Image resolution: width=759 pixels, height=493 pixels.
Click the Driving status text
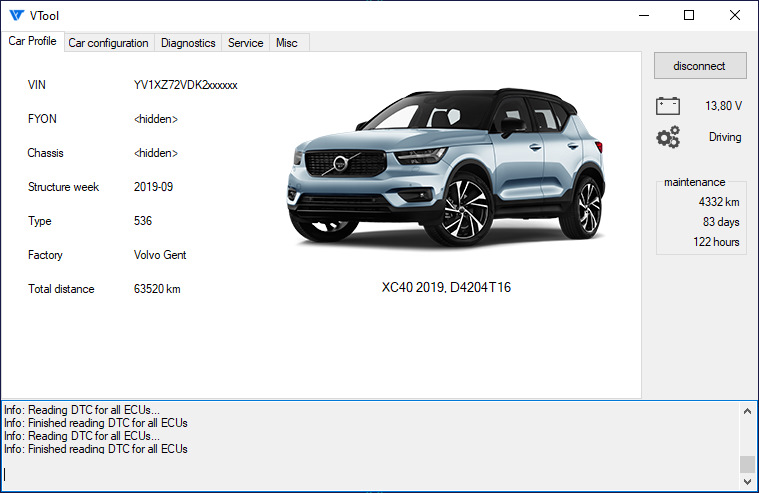725,137
